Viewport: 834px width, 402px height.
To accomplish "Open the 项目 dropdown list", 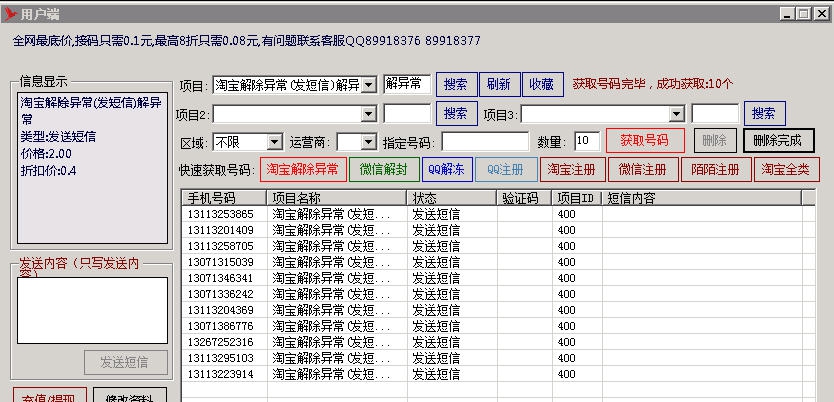I will 369,85.
